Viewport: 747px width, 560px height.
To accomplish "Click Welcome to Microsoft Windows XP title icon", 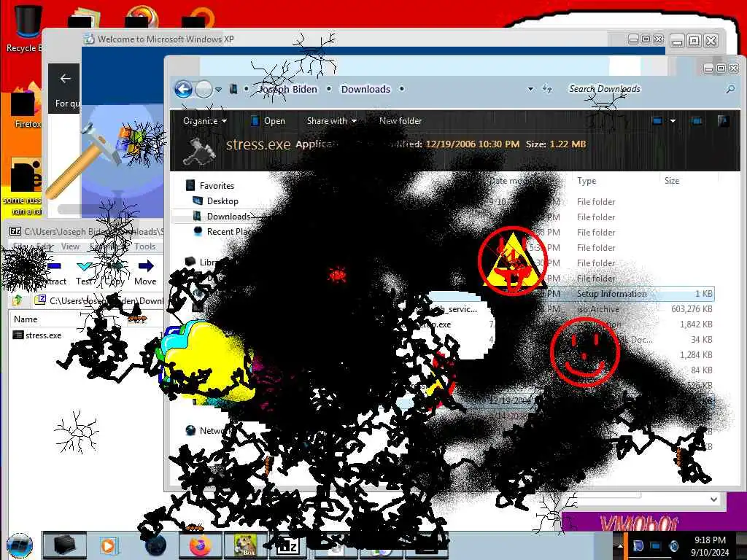I will tap(88, 39).
